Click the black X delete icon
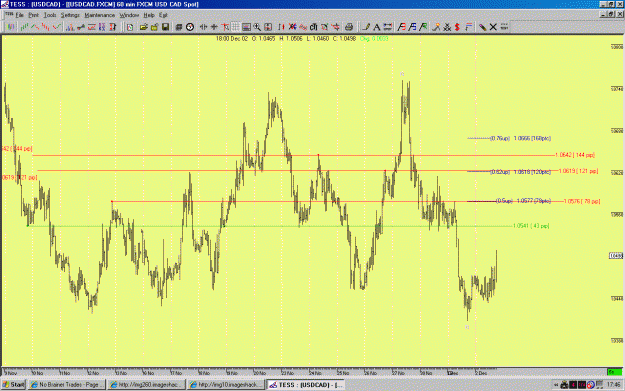 pos(493,27)
